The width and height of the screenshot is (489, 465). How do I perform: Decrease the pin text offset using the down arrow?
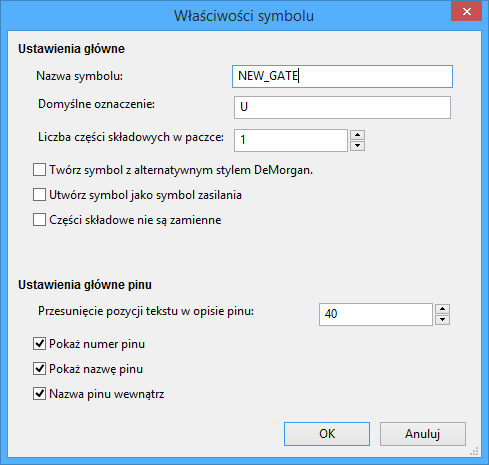442,320
